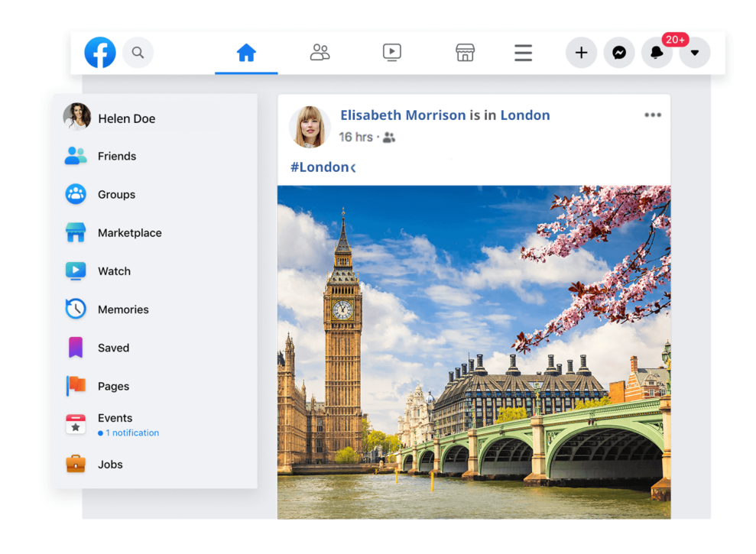Open the Marketplace storefront icon in top bar
756x554 pixels.
465,53
